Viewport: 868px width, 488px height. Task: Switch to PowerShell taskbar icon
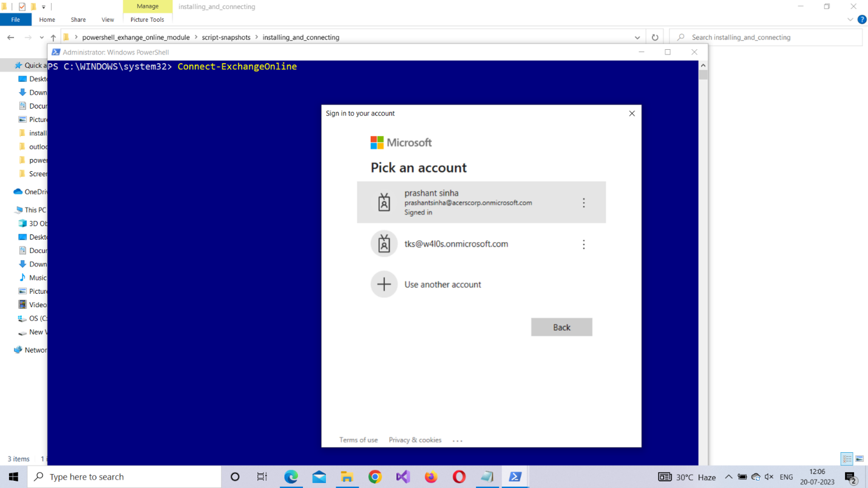515,477
